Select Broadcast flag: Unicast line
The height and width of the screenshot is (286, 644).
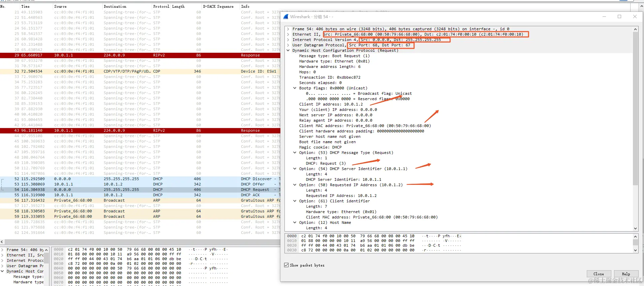click(359, 93)
